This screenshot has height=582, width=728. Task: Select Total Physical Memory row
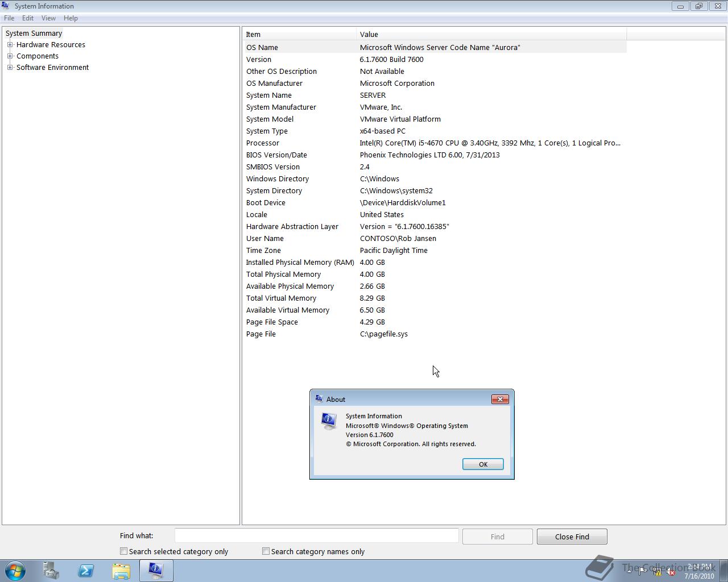click(x=435, y=274)
